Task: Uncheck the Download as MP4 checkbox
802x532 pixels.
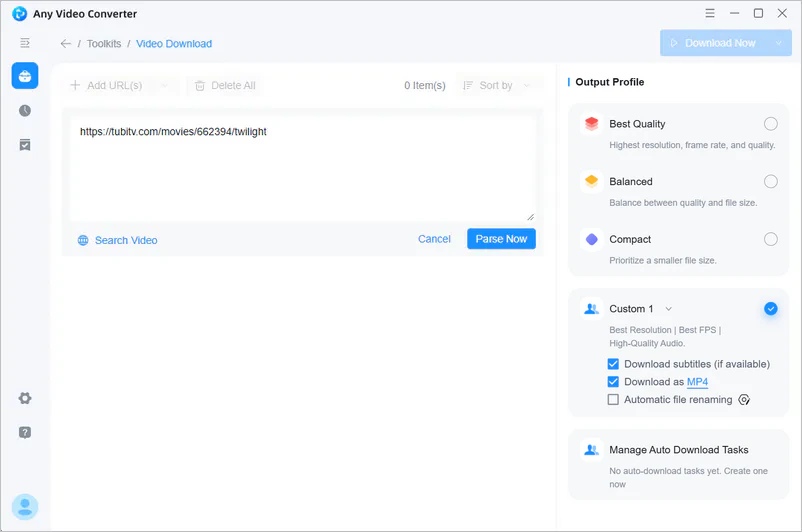Action: coord(613,382)
